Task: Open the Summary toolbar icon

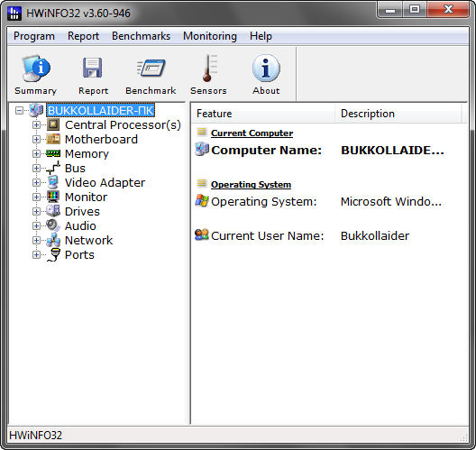Action: (x=35, y=69)
